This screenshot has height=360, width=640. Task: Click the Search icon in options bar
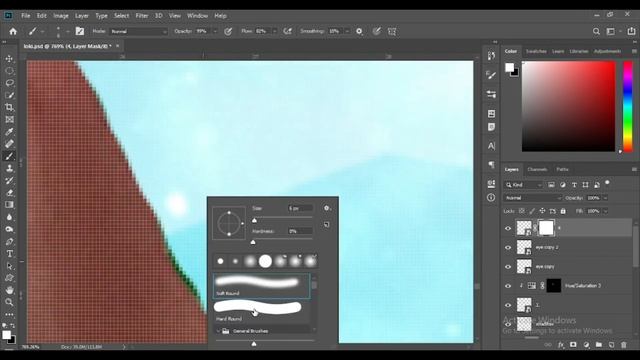(x=596, y=31)
